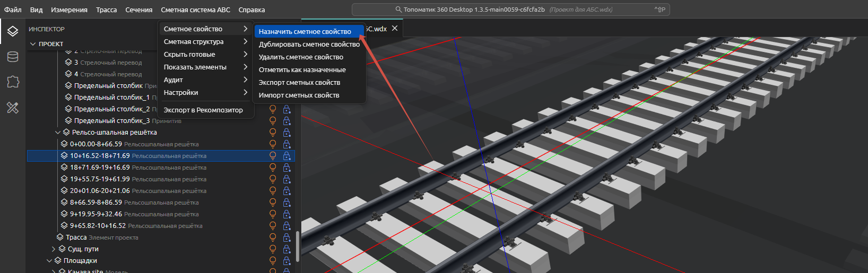Image resolution: width=868 pixels, height=273 pixels.
Task: Open the pencil-and-ruler tools sidebar panel
Action: (x=13, y=108)
